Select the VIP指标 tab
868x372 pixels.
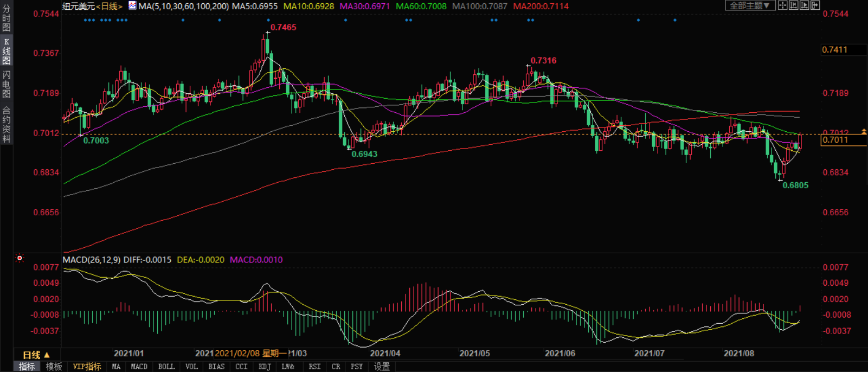pos(87,367)
